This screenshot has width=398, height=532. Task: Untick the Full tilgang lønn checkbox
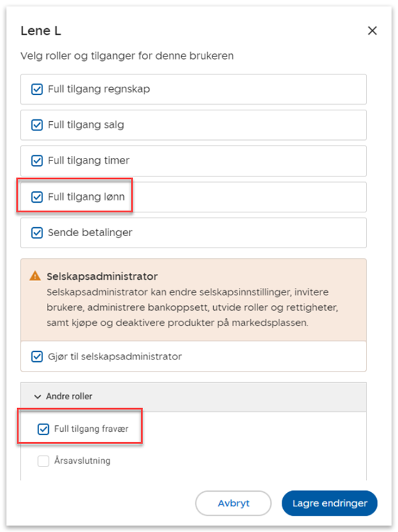pos(37,197)
